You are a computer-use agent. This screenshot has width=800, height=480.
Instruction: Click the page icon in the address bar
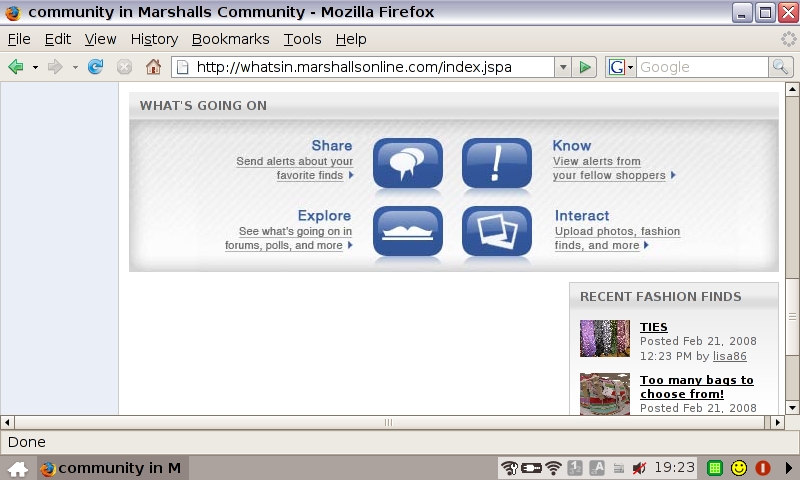[x=183, y=67]
